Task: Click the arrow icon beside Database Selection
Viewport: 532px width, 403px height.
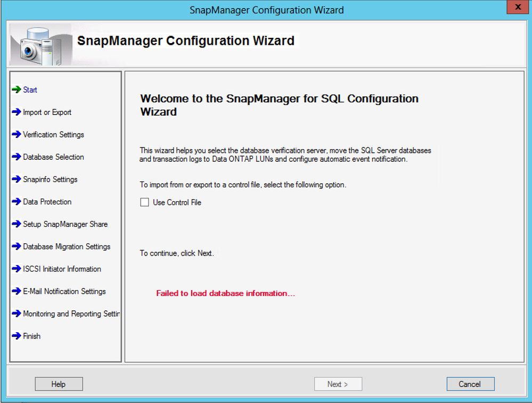Action: click(17, 157)
